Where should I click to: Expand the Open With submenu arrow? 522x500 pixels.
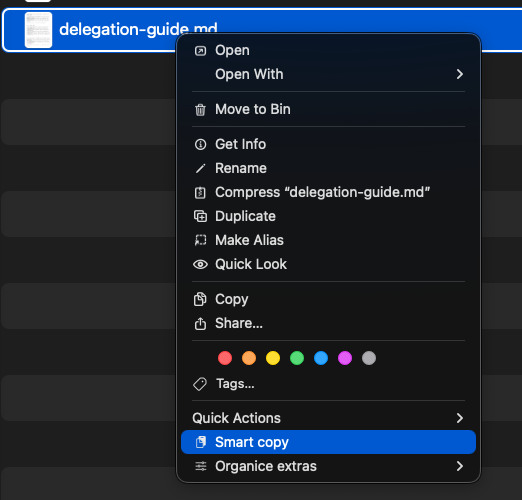(x=460, y=74)
